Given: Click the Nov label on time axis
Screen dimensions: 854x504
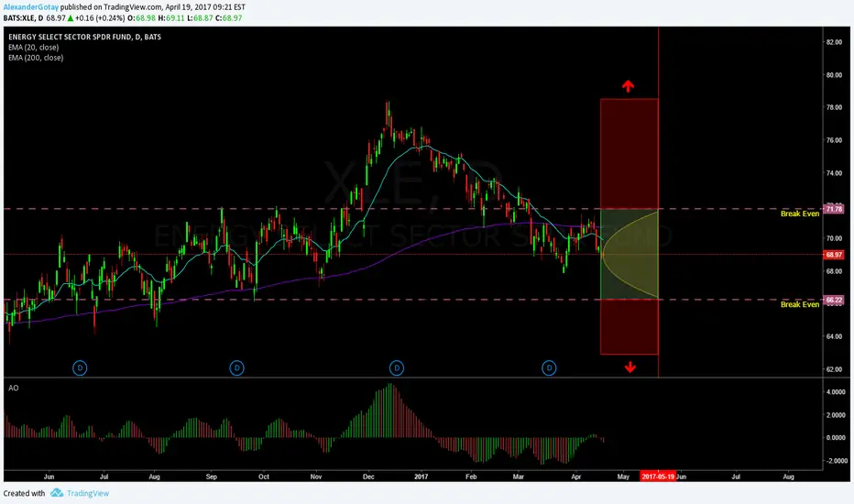Looking at the screenshot, I should pos(316,477).
